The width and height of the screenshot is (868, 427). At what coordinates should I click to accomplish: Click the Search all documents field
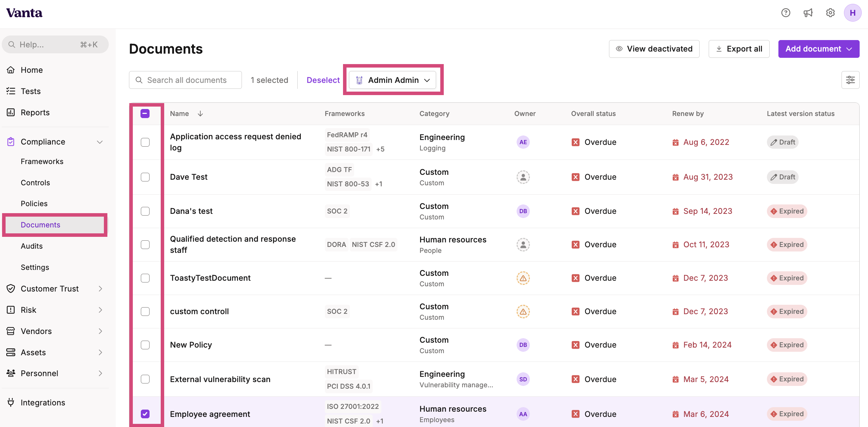pyautogui.click(x=185, y=80)
